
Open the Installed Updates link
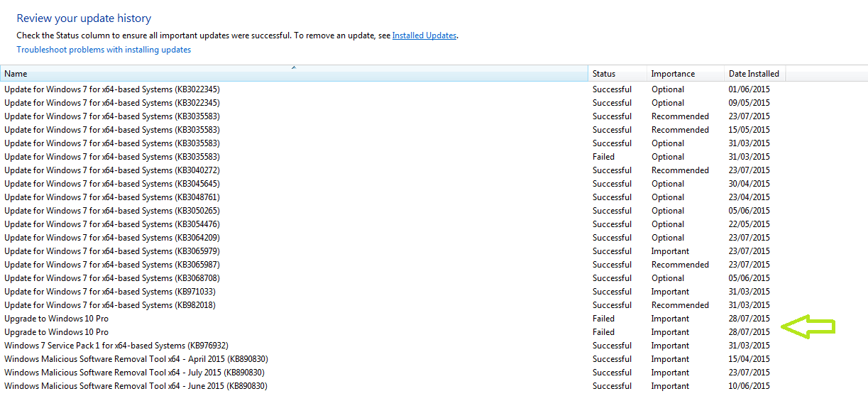424,35
